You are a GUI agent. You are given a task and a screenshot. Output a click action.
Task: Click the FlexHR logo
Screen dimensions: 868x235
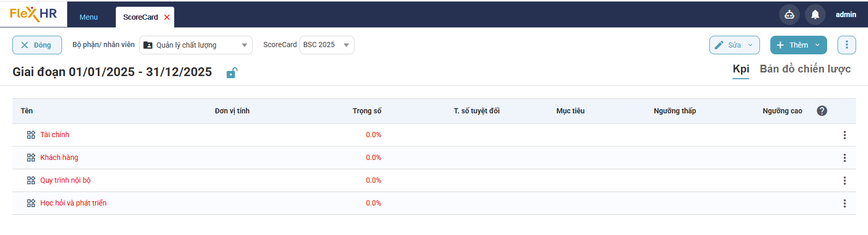click(33, 14)
